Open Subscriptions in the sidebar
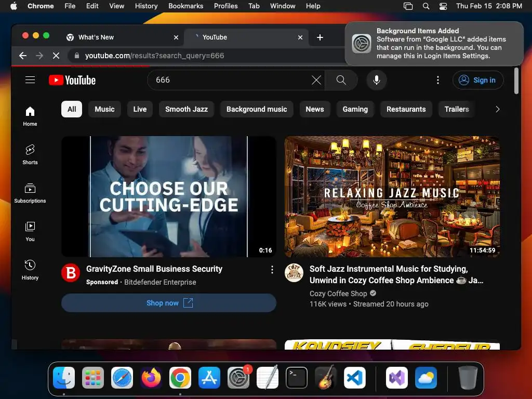This screenshot has height=399, width=532. [x=30, y=193]
